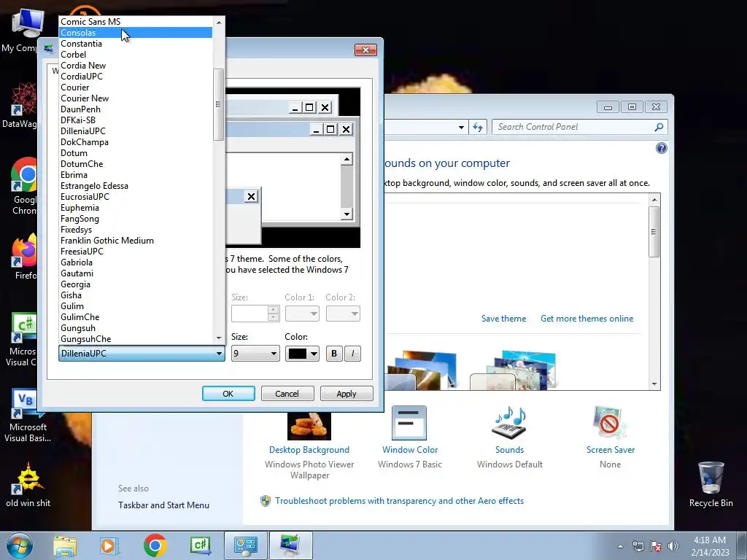The image size is (747, 560).
Task: Choose DaunPenh from font list
Action: tap(135, 109)
